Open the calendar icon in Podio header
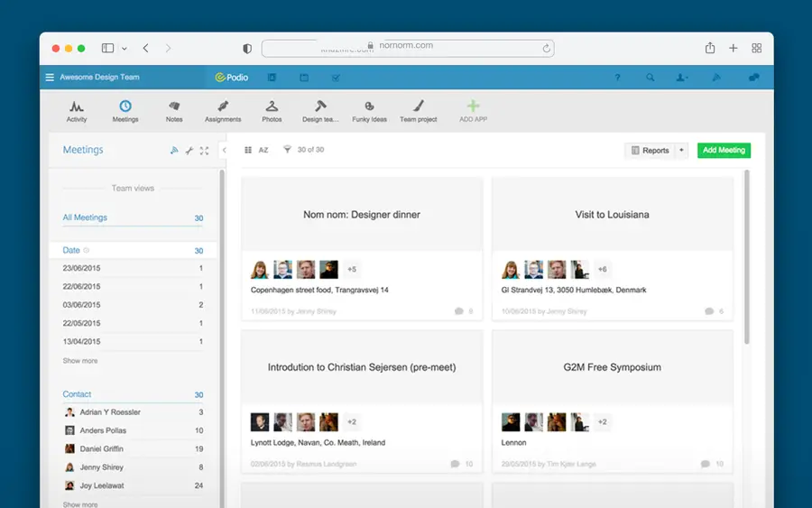Screen dimensions: 812x508 click(304, 78)
